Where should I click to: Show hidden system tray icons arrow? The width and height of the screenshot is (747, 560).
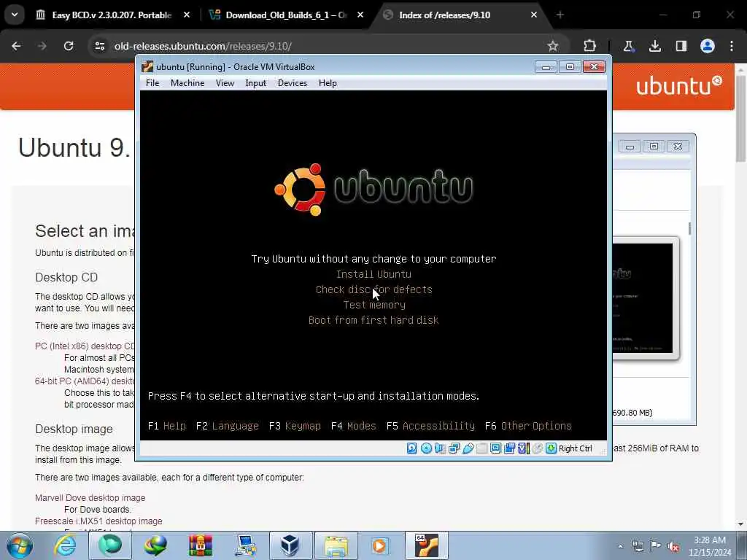(x=620, y=546)
